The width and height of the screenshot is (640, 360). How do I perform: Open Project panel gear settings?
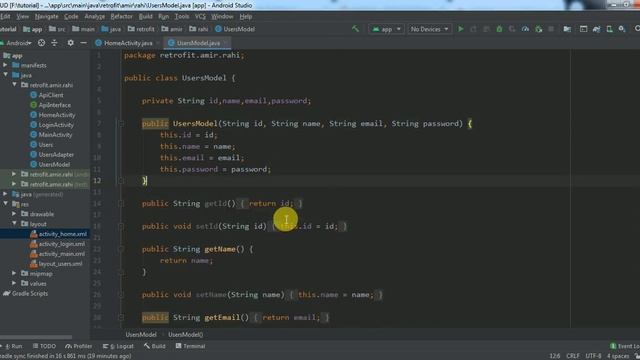[x=70, y=43]
